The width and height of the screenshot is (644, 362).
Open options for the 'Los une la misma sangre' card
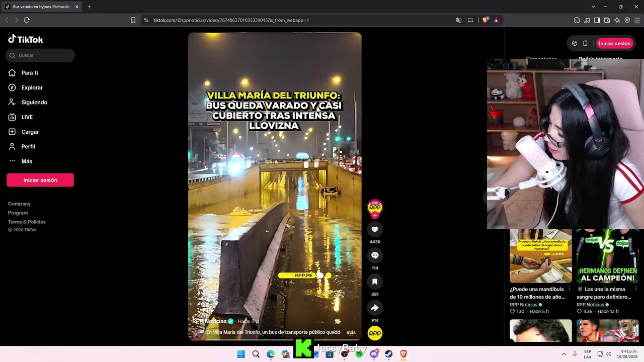click(636, 289)
